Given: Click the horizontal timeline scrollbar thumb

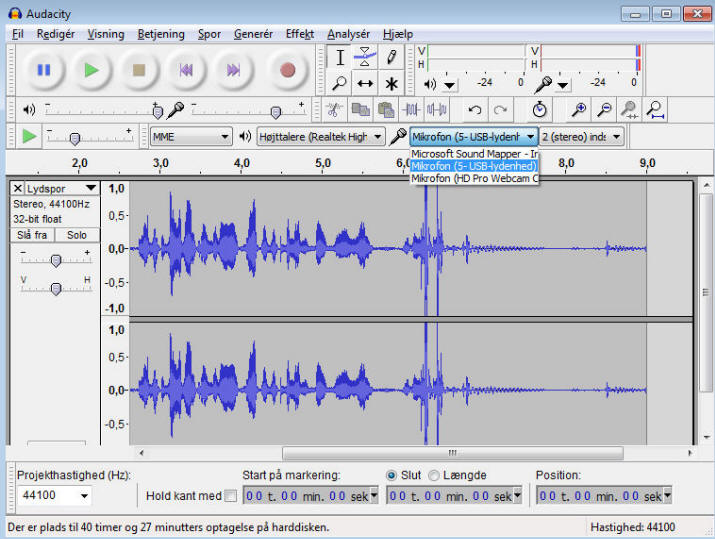Looking at the screenshot, I should point(452,453).
